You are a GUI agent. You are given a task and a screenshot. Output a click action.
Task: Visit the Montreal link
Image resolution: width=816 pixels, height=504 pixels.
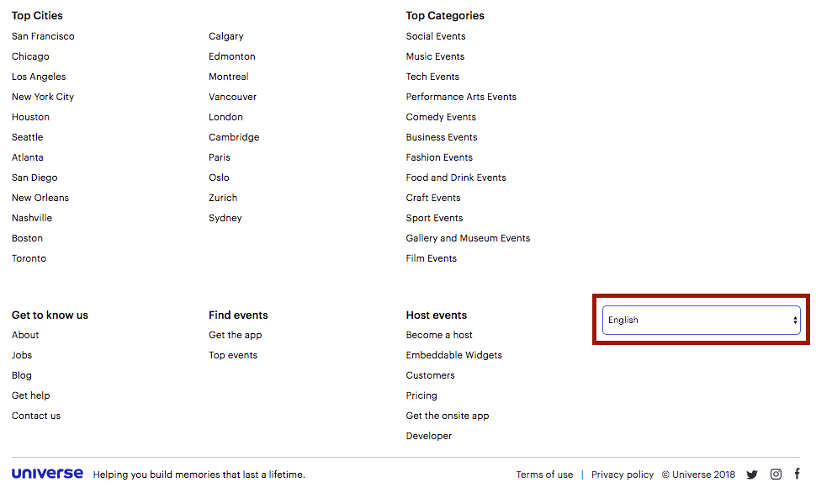(229, 77)
